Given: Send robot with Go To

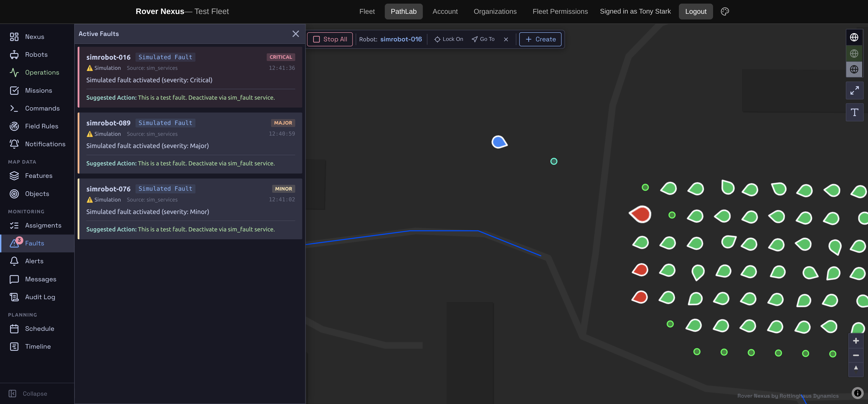Looking at the screenshot, I should pyautogui.click(x=483, y=39).
